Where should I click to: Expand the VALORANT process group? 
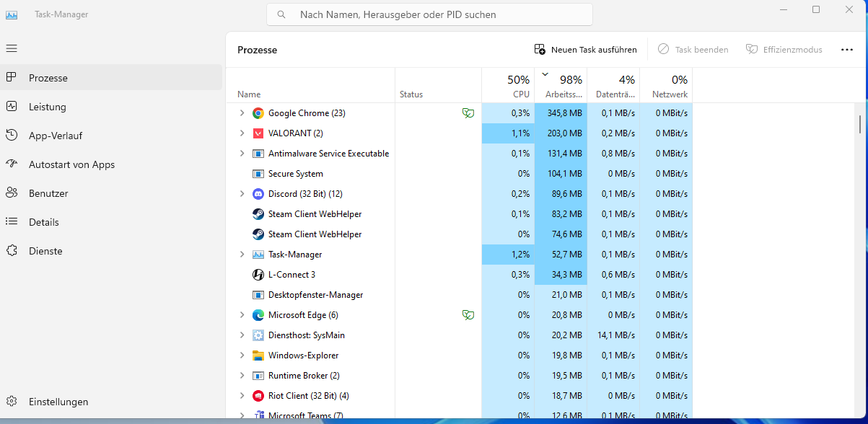(242, 133)
